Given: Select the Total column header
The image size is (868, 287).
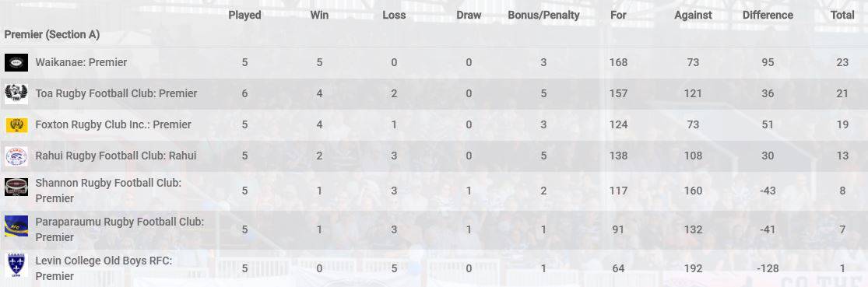Looking at the screenshot, I should click(842, 16).
